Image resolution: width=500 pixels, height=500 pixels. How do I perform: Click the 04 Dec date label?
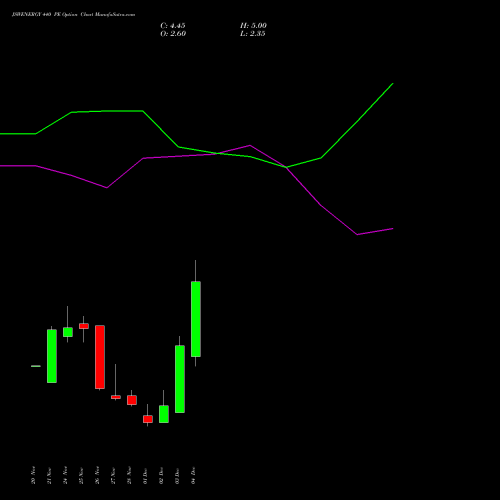click(193, 475)
